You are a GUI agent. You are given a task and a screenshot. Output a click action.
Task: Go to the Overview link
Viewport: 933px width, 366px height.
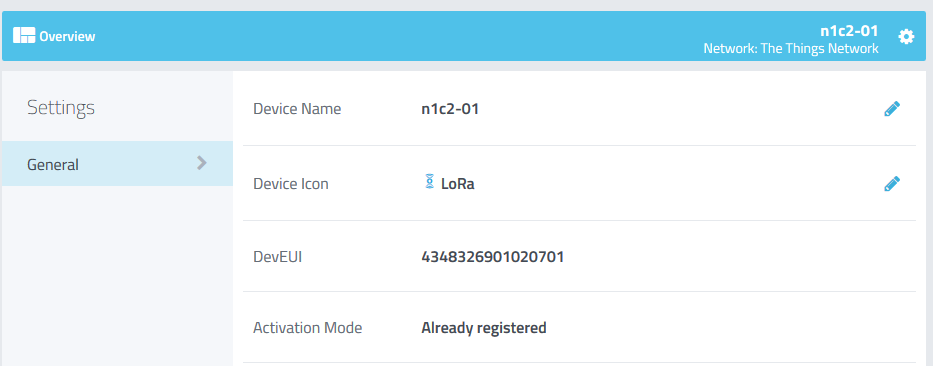pyautogui.click(x=67, y=36)
